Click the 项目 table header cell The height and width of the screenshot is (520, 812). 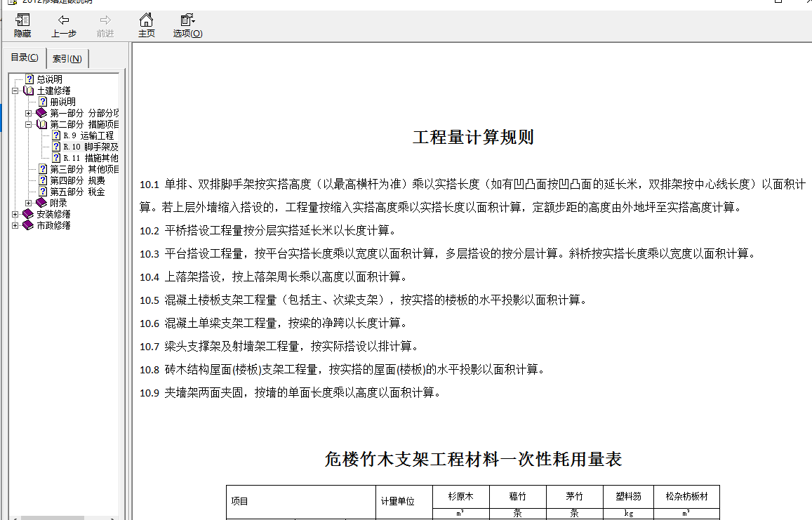[301, 501]
